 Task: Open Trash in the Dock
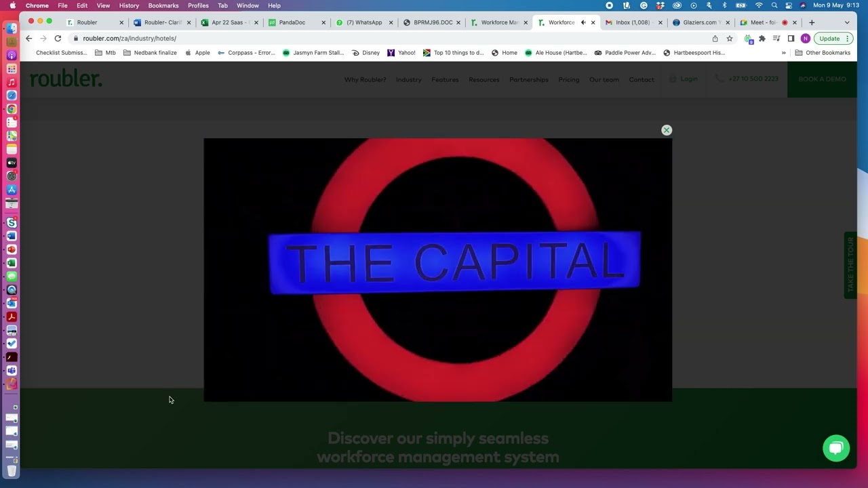[12, 470]
